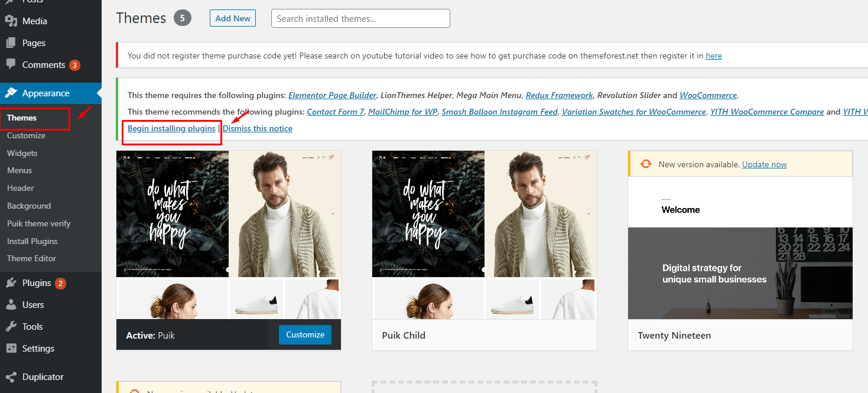Follow the 'here' purchase code link

(x=714, y=56)
